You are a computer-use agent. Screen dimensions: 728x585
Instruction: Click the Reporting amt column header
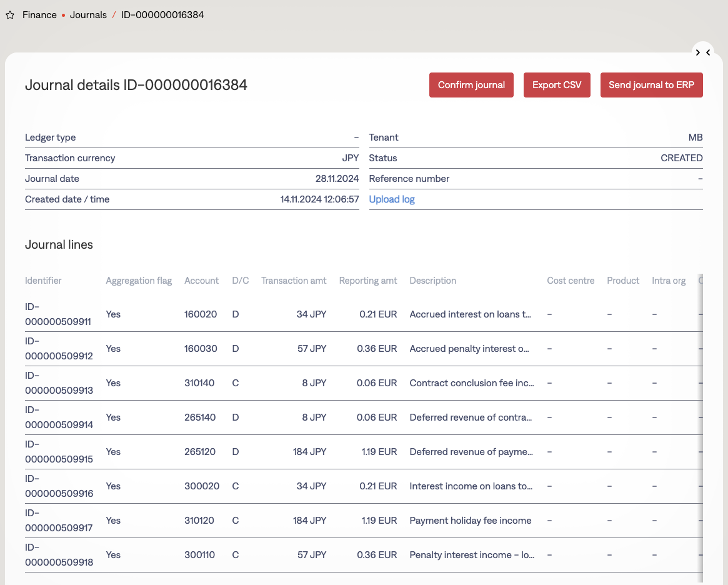pyautogui.click(x=368, y=281)
